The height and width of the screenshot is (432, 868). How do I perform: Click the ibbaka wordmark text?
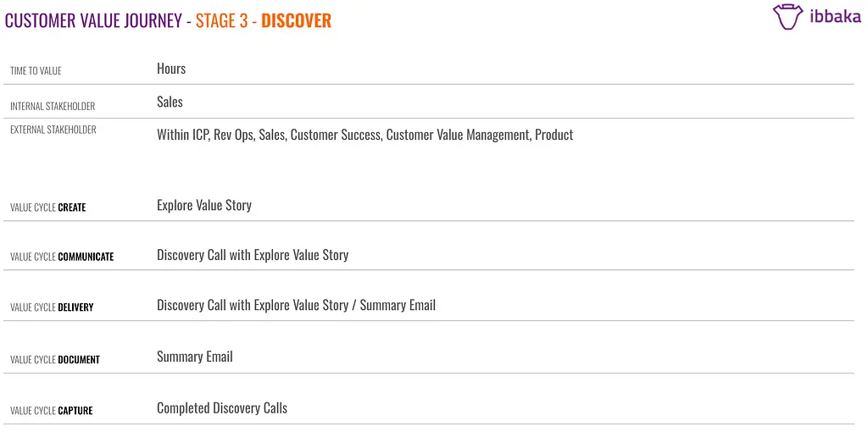tap(833, 17)
